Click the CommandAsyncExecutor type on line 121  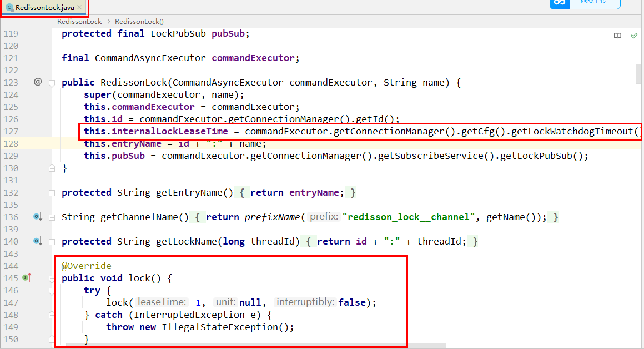150,58
